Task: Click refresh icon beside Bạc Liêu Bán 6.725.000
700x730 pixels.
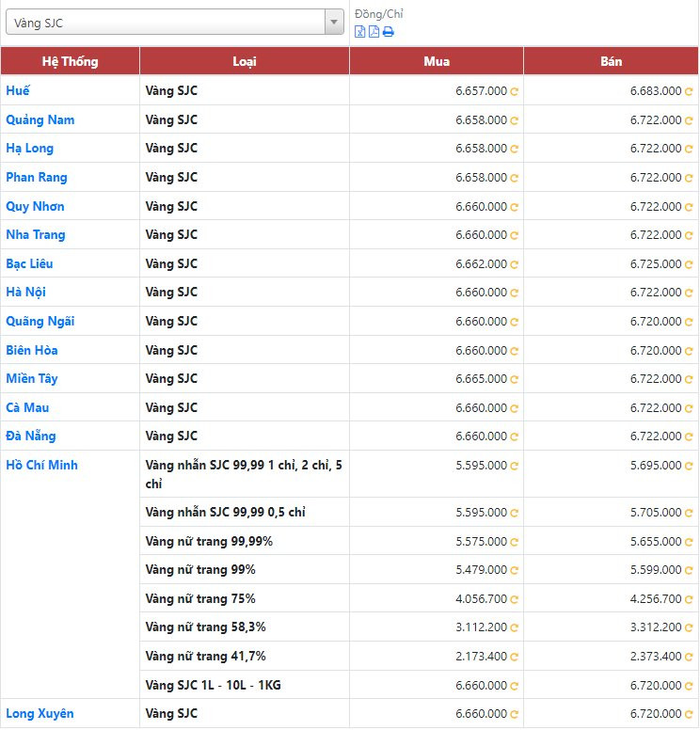Action: tap(689, 264)
